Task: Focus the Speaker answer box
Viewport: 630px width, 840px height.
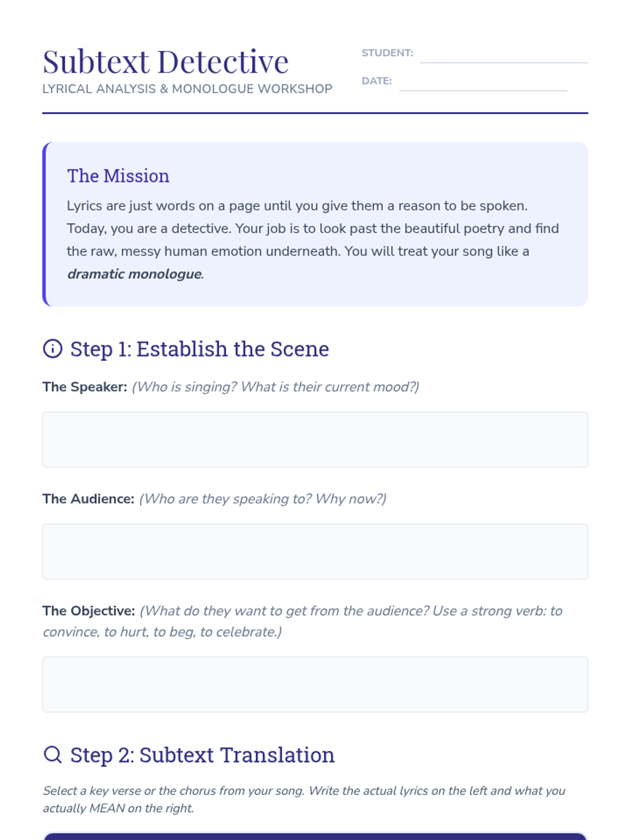Action: (x=315, y=439)
